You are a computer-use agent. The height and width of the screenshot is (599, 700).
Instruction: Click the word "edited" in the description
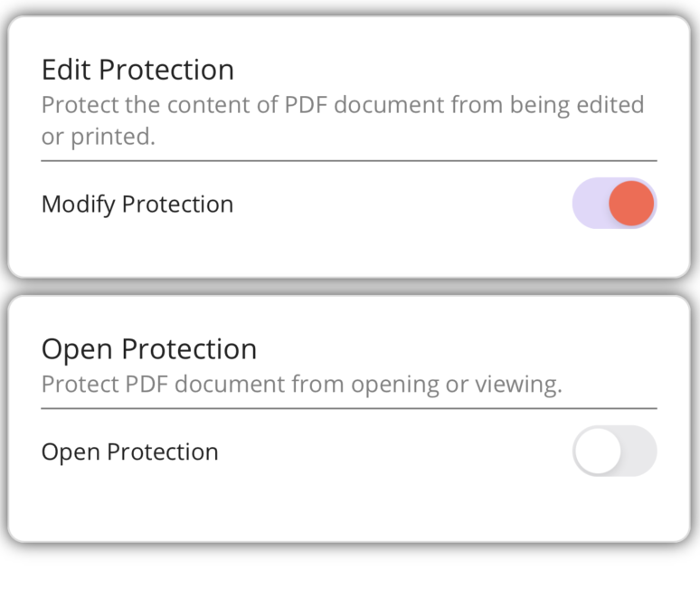(610, 105)
